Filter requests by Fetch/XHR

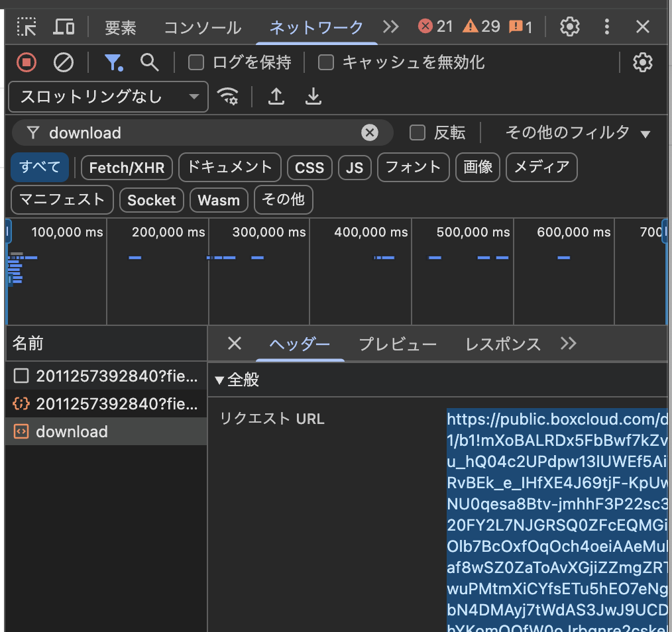coord(127,168)
